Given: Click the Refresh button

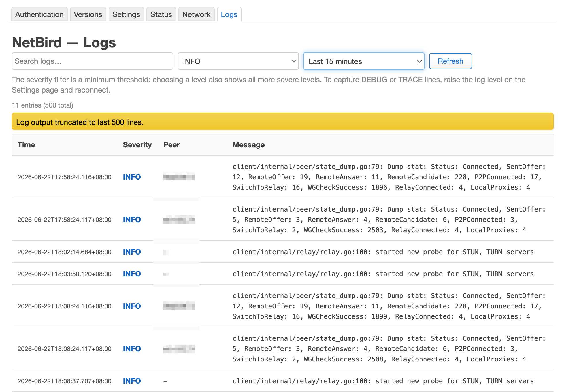Looking at the screenshot, I should click(x=450, y=61).
